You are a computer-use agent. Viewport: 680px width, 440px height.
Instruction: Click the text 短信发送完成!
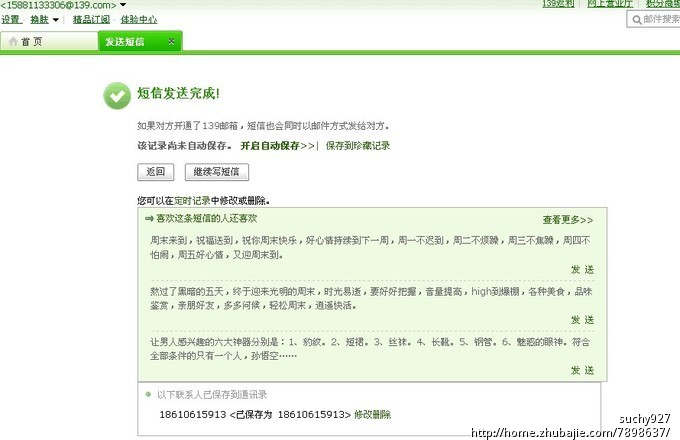pos(179,93)
